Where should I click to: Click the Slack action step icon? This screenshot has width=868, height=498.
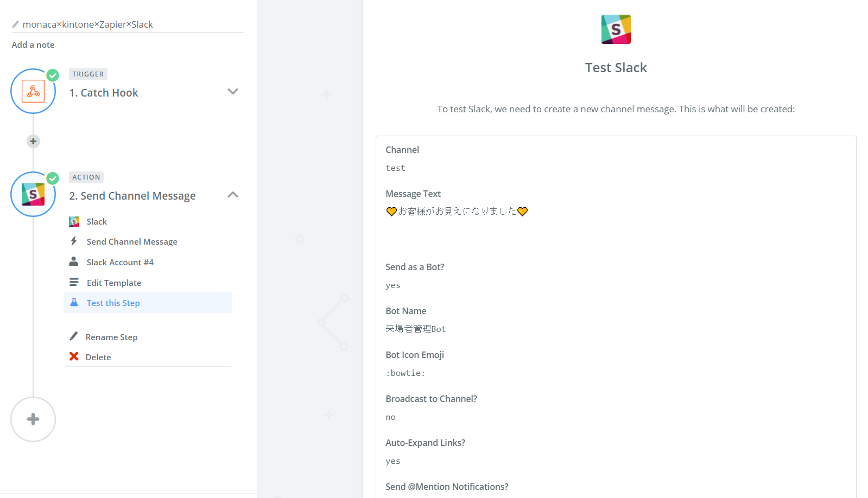pos(33,194)
